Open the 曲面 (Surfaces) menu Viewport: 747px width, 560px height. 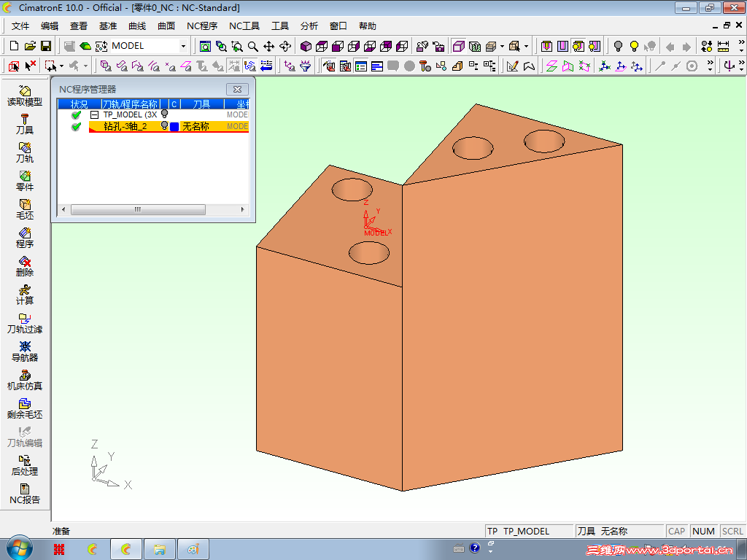tap(166, 26)
